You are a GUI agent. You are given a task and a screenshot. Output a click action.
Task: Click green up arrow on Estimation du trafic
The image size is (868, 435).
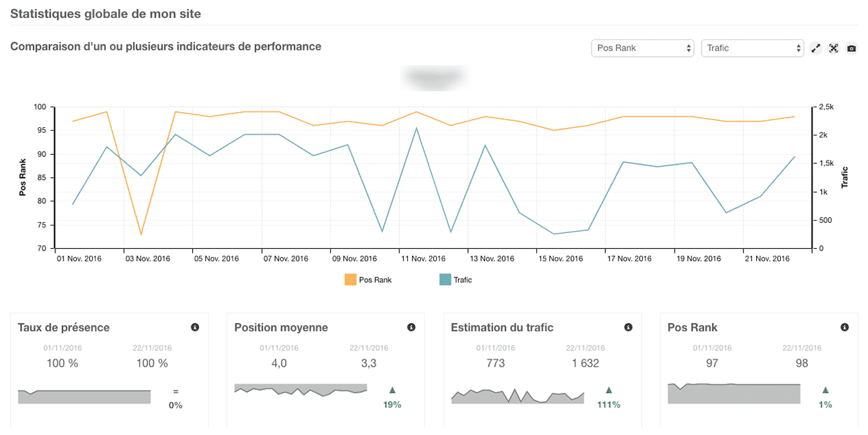coord(609,391)
